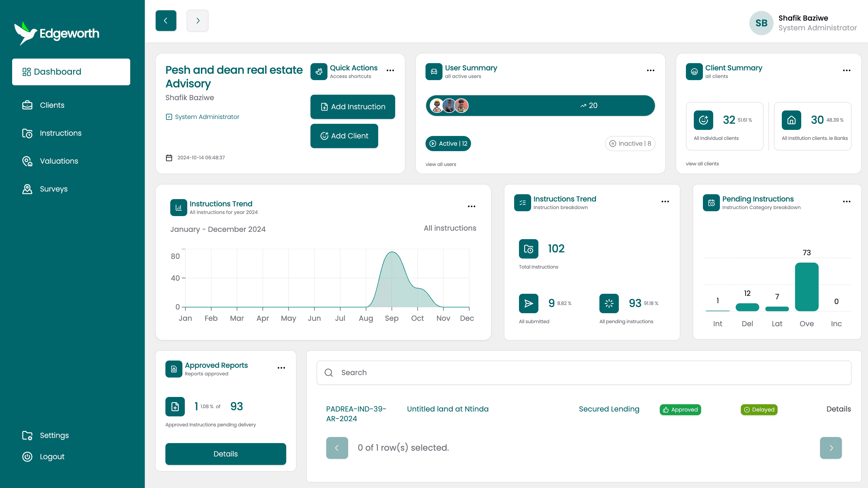The image size is (868, 488).
Task: Click the Approved Reports document icon
Action: click(174, 369)
